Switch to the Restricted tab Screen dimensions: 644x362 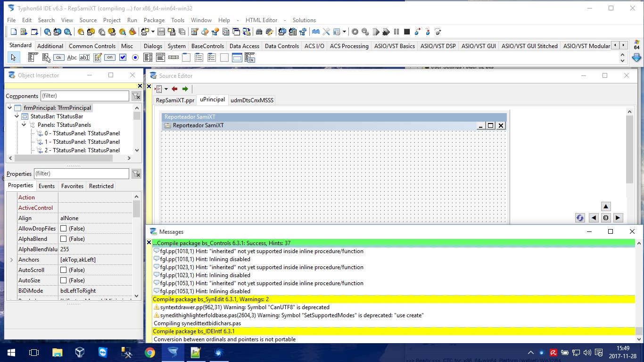pos(101,186)
